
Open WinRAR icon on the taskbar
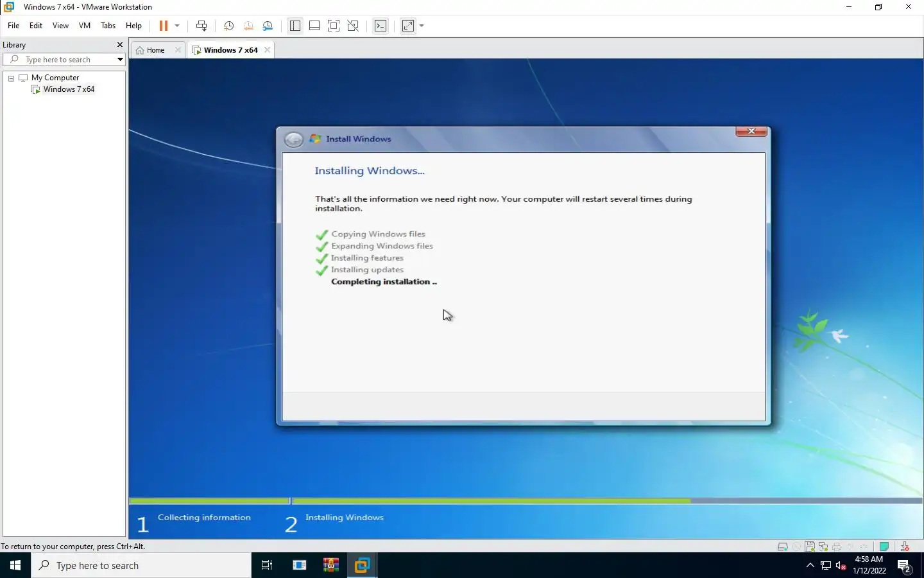coord(331,565)
